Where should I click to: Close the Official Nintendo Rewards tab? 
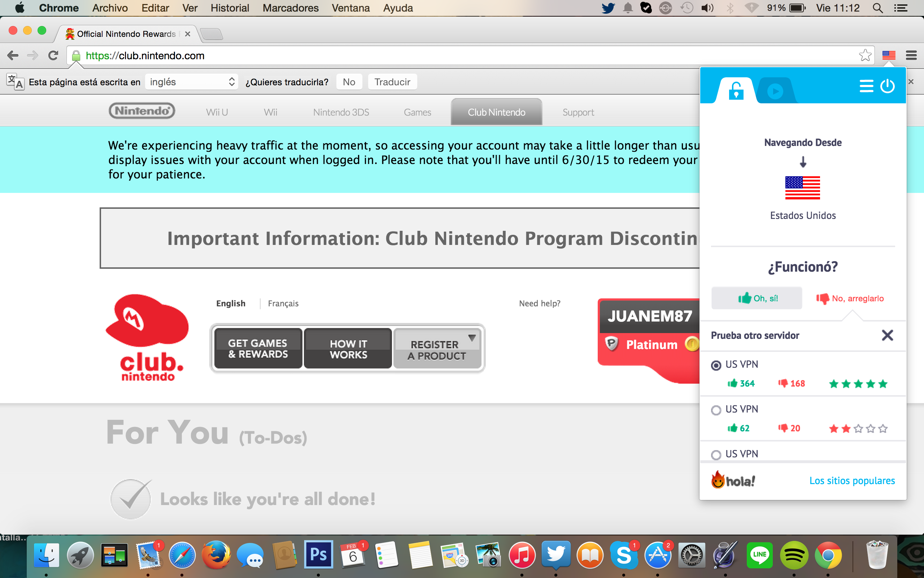(187, 34)
